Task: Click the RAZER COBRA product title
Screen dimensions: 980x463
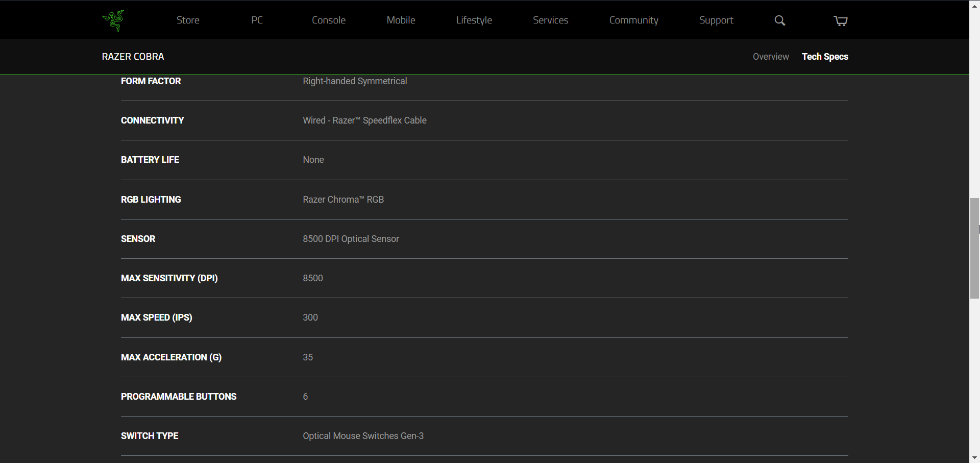Action: click(133, 57)
